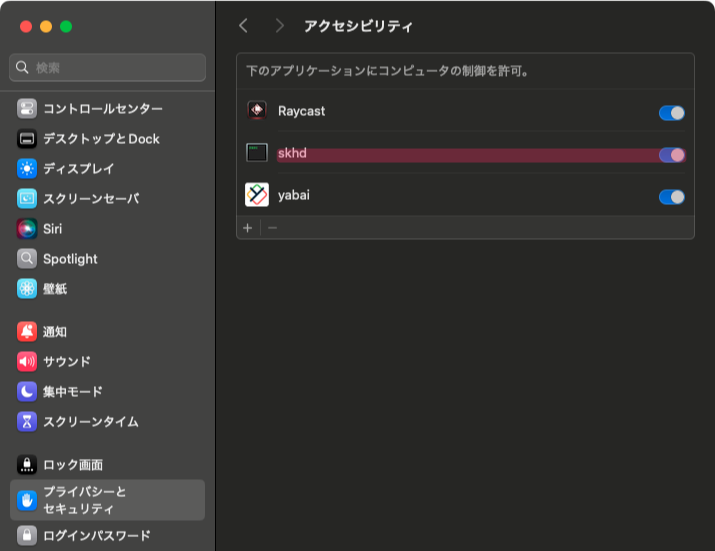Viewport: 715px width, 551px height.
Task: Open ディスプレイ settings pane
Action: tap(107, 169)
